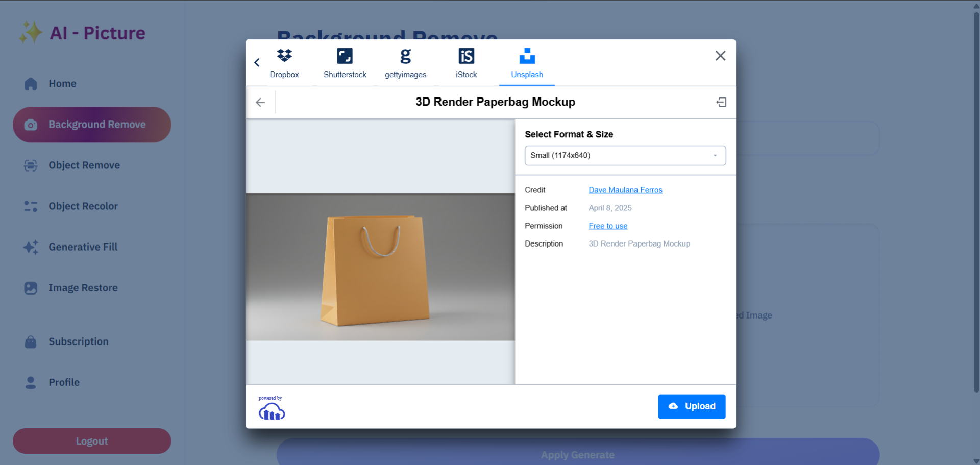980x465 pixels.
Task: Open Subscription in the sidebar
Action: (x=92, y=341)
